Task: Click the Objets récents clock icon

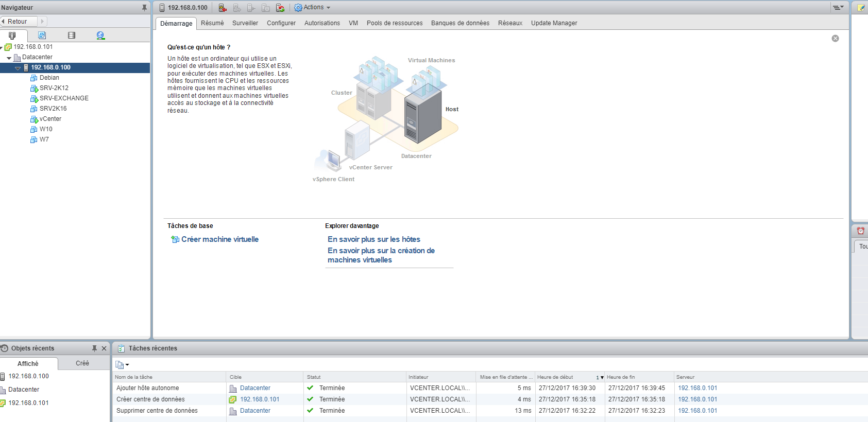Action: 5,348
